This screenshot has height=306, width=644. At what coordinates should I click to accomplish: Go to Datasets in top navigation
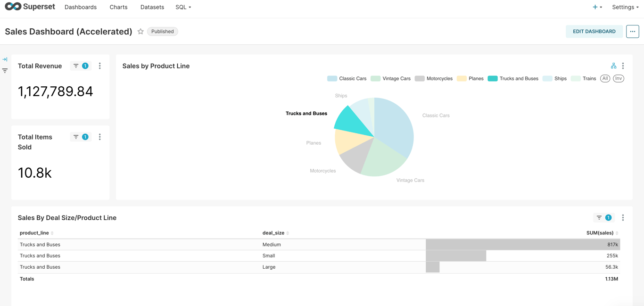click(152, 7)
